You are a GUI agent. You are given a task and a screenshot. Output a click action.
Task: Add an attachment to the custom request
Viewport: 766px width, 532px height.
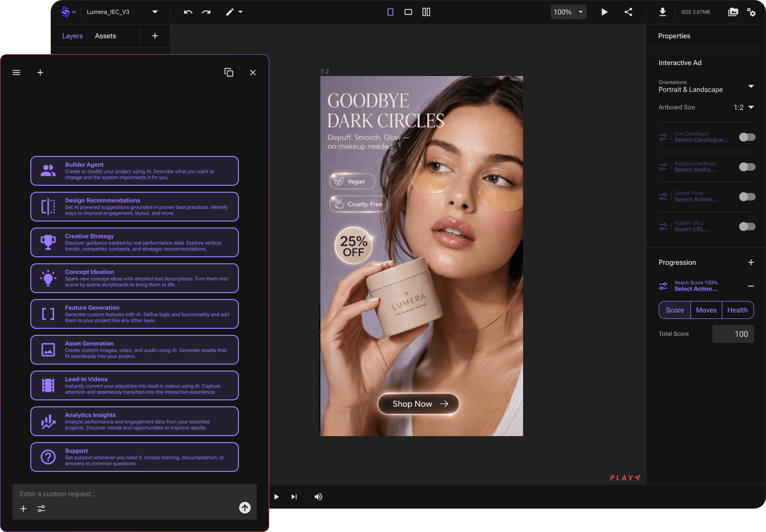[23, 509]
